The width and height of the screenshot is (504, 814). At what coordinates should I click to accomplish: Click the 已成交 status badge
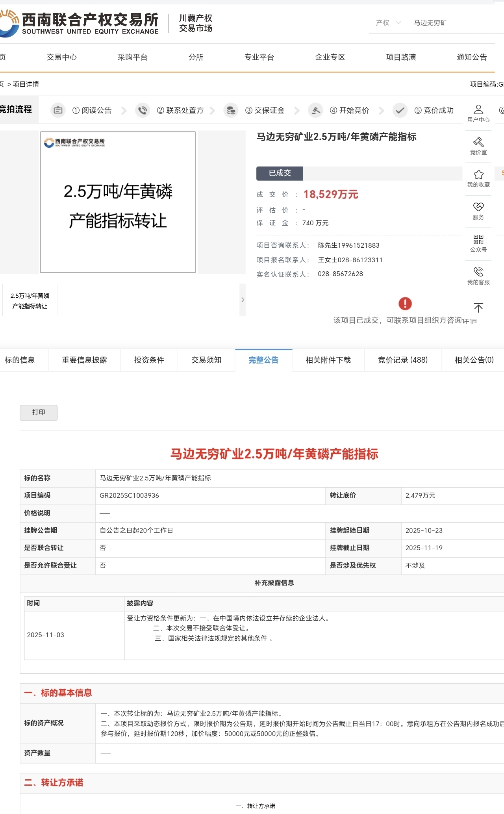(x=280, y=173)
